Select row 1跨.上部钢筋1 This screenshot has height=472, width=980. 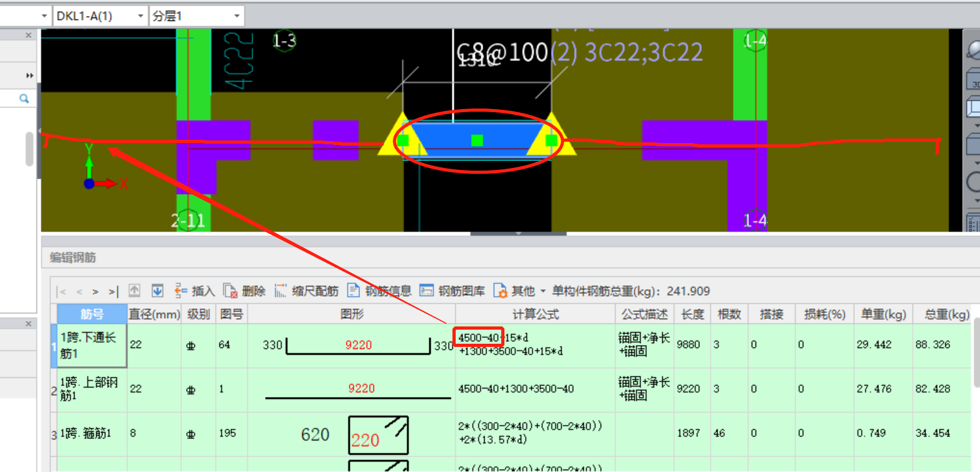pos(92,389)
